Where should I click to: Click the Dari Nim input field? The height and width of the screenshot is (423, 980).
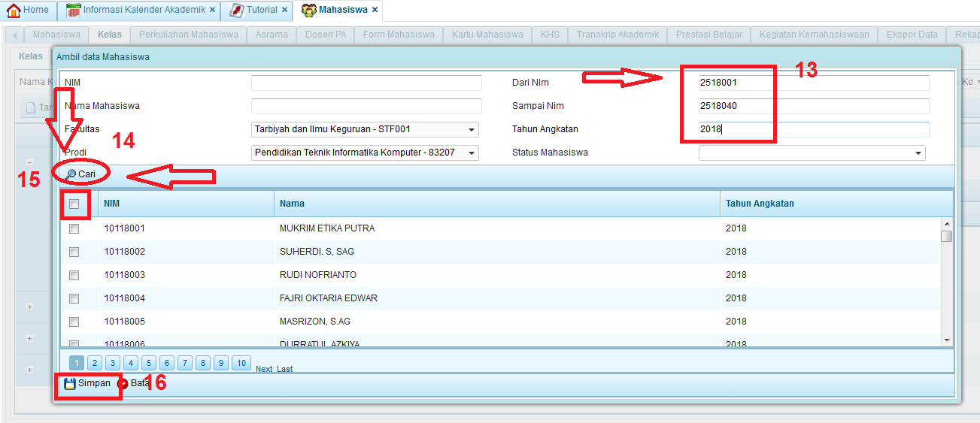tap(813, 83)
